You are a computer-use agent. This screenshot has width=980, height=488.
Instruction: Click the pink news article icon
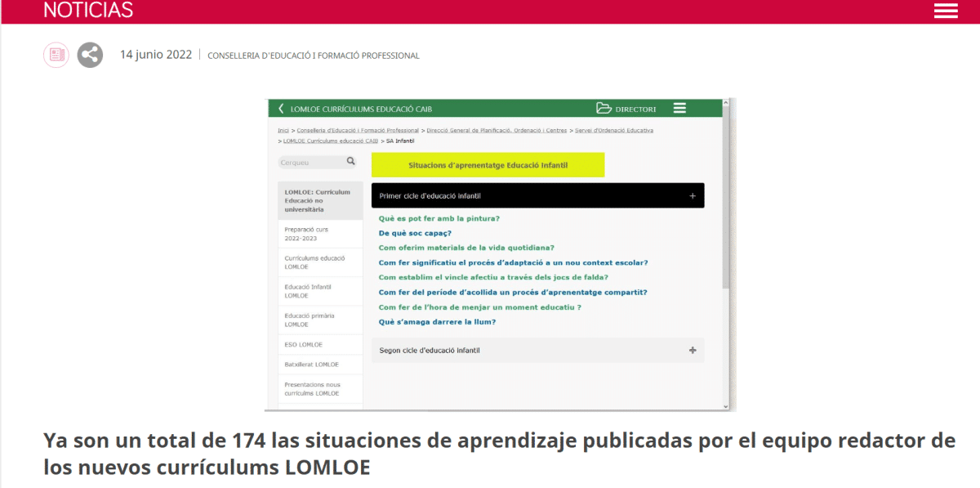tap(56, 55)
